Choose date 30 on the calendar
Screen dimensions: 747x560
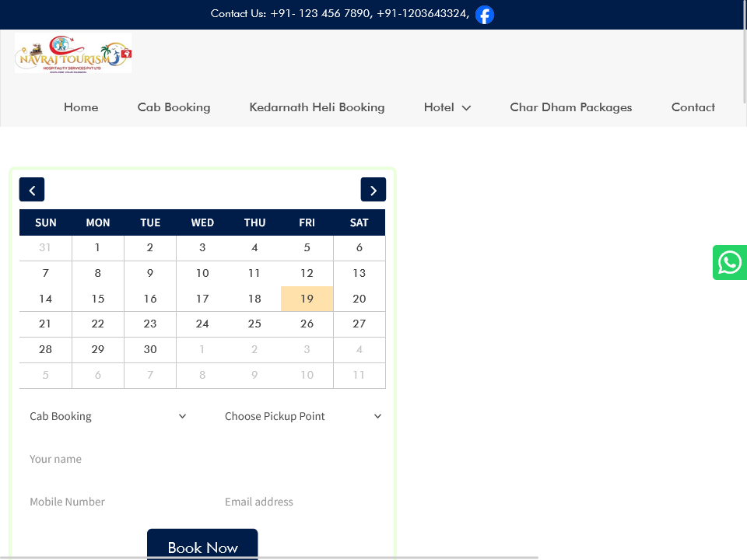pos(150,349)
